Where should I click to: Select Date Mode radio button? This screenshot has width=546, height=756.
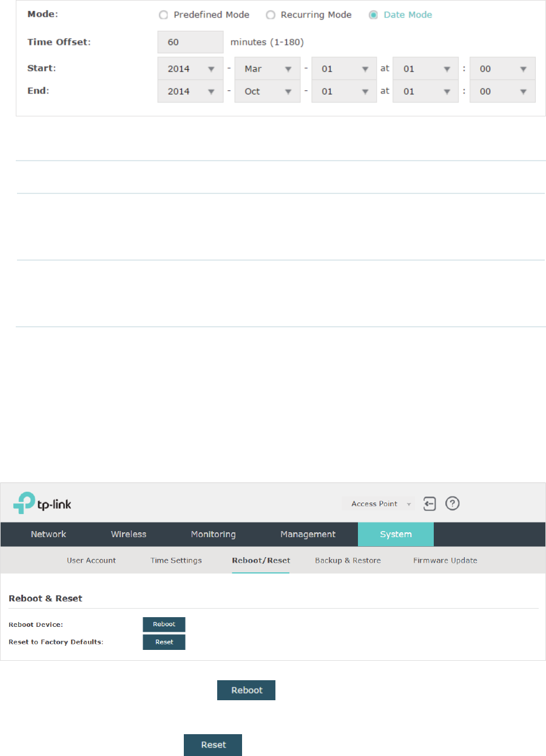(x=373, y=15)
